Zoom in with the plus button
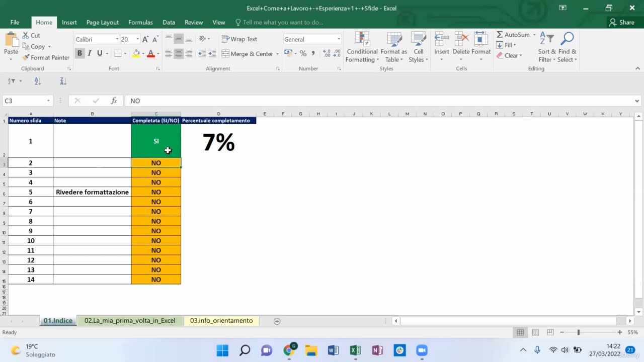 (x=620, y=332)
